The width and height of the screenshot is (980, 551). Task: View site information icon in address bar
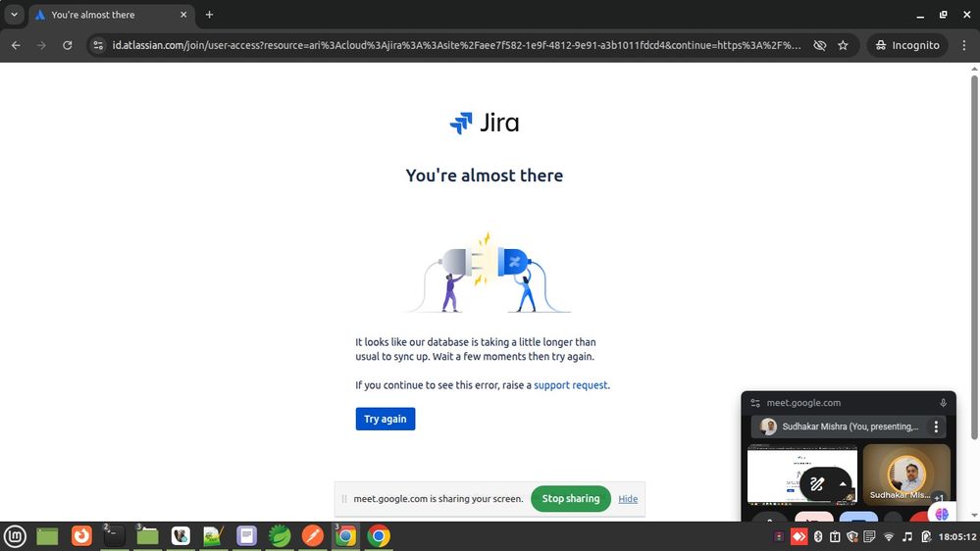(x=98, y=45)
